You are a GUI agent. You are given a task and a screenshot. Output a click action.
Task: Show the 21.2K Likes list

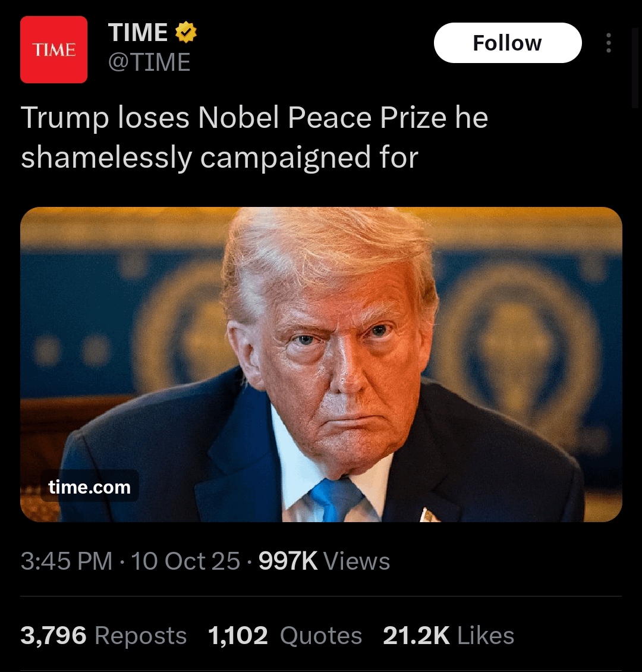point(448,635)
